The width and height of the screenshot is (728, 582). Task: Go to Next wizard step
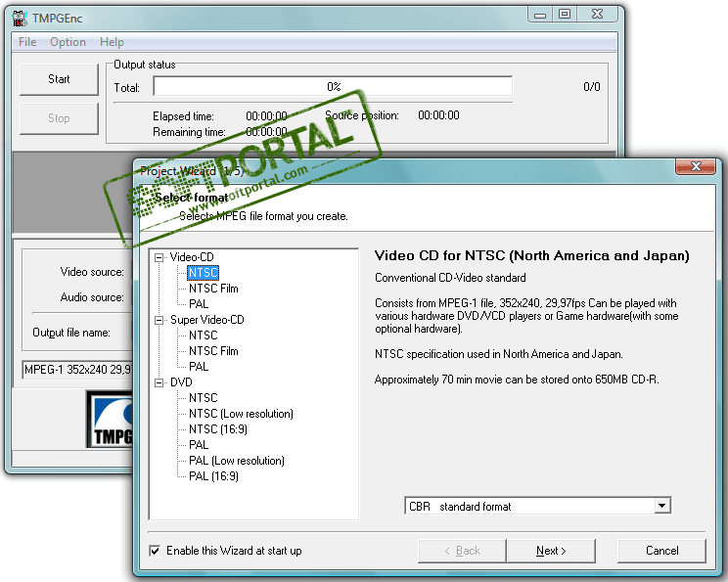point(551,551)
